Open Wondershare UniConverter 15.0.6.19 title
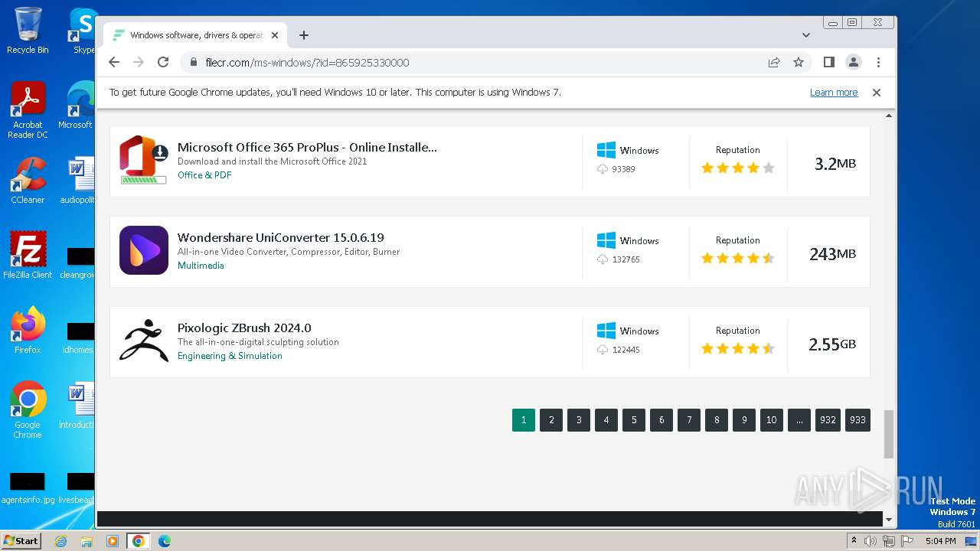Screen dimensions: 980x551 [x=281, y=238]
